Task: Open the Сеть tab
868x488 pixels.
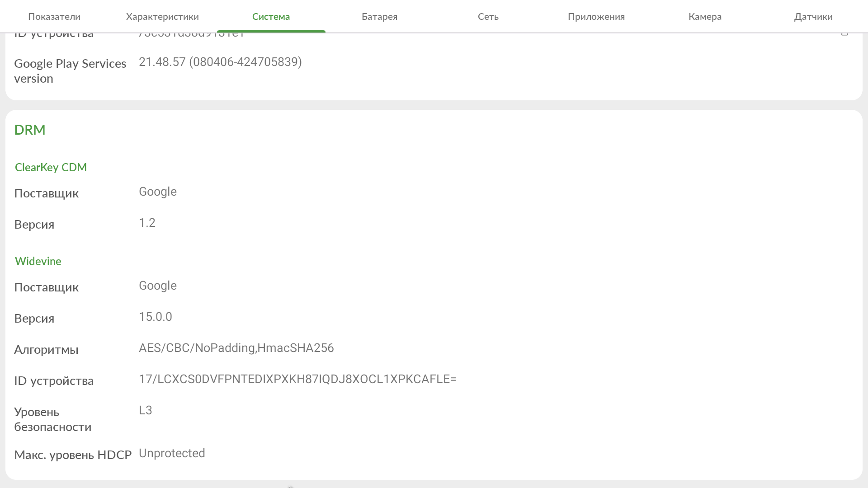Action: point(488,17)
